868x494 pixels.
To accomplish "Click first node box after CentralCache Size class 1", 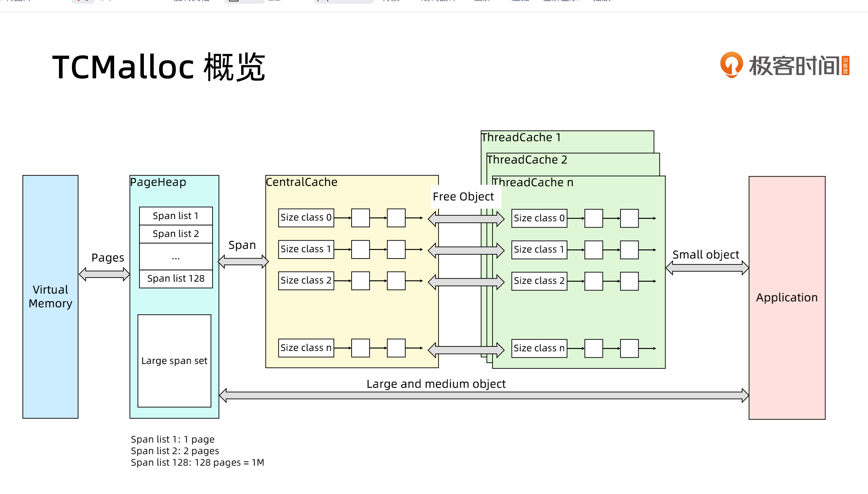I will pos(360,249).
